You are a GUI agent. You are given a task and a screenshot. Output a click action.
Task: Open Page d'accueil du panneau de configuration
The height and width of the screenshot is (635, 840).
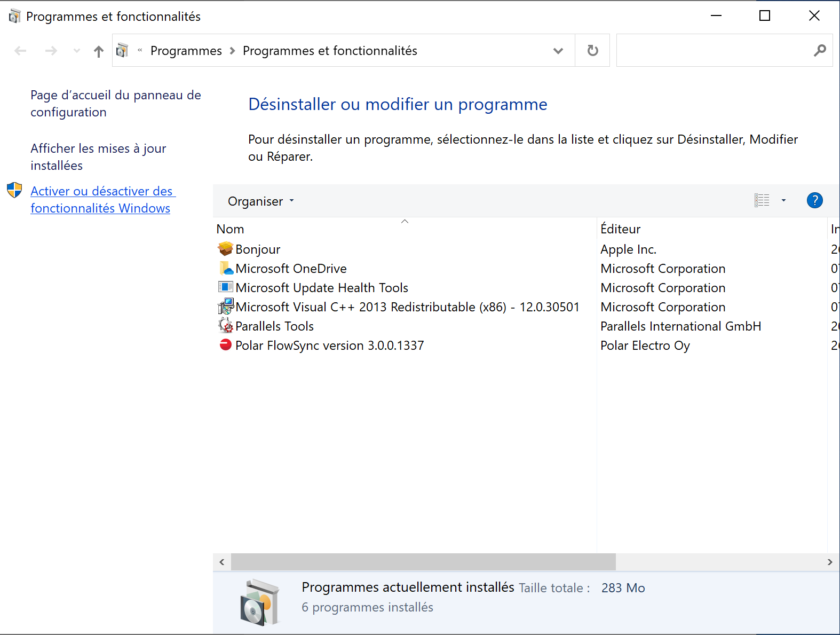click(x=116, y=104)
